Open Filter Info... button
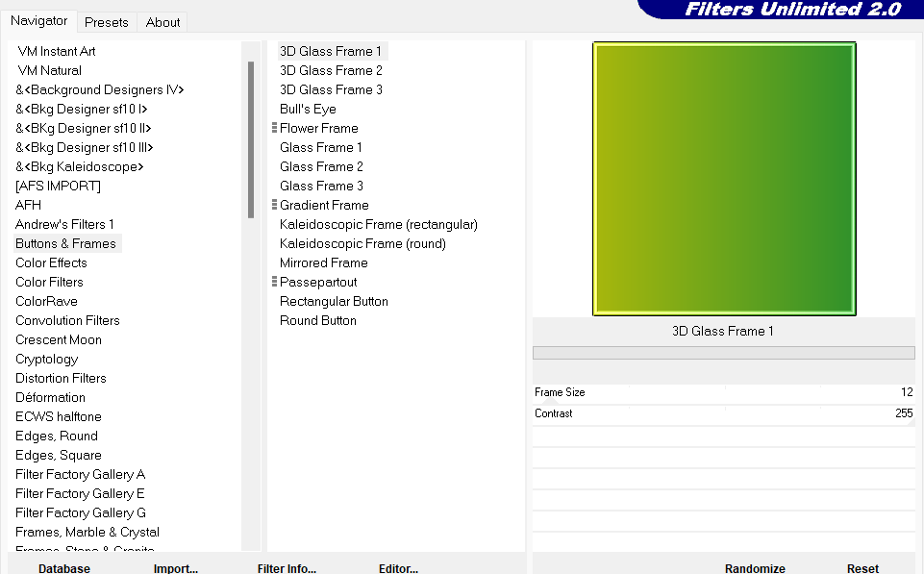The image size is (924, 574). 287,567
